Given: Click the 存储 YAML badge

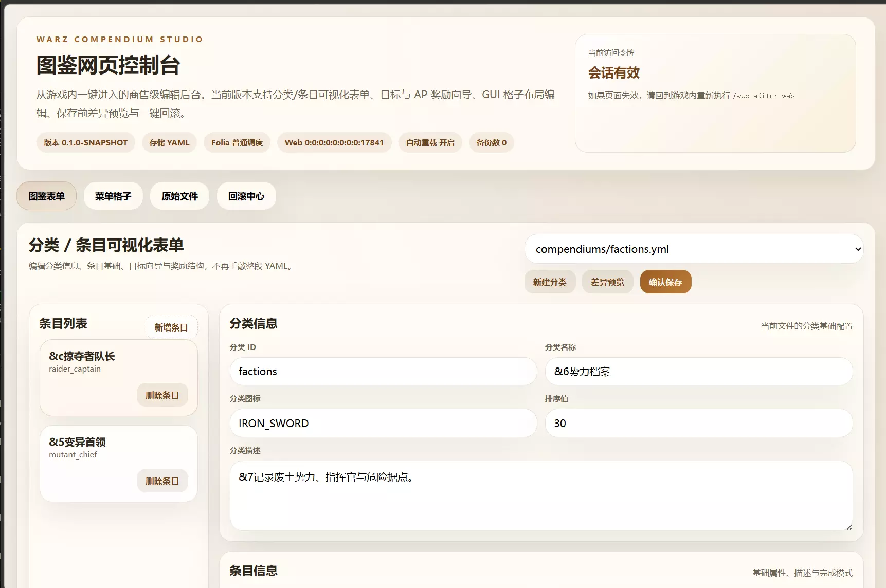Looking at the screenshot, I should point(169,142).
